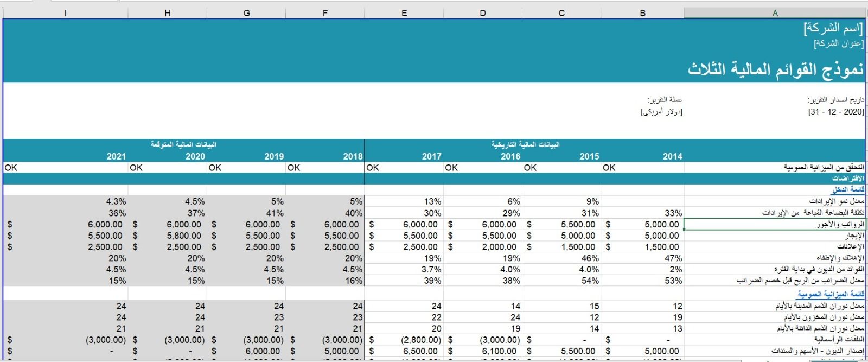Click the [اسم الشركة] company name cell
The image size is (868, 362).
click(x=833, y=28)
